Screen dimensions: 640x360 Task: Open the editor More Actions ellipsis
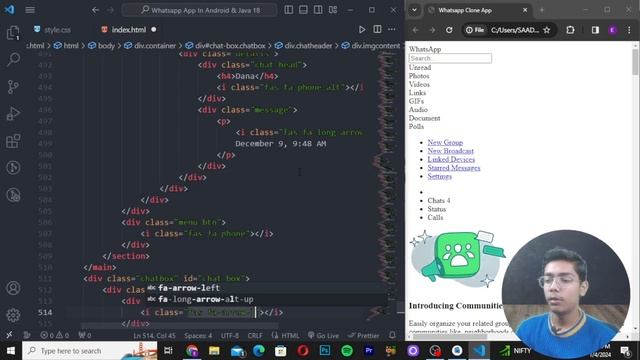[x=392, y=29]
